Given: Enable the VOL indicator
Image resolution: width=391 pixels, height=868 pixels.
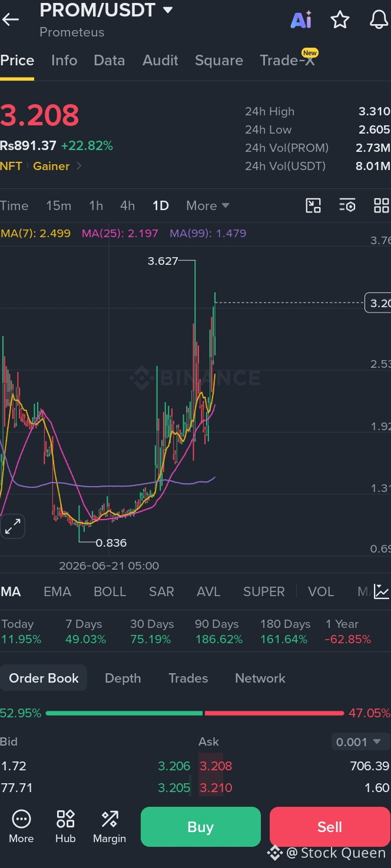Looking at the screenshot, I should [321, 591].
